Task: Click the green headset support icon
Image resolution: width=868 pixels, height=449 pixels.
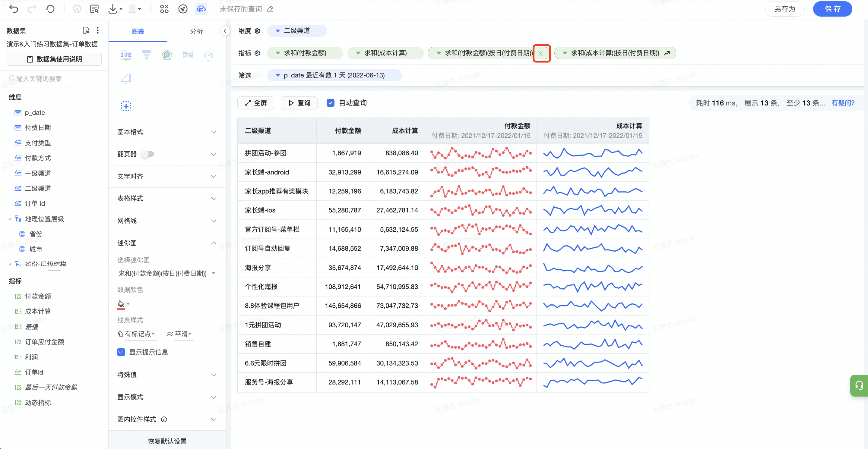Action: coord(859,385)
